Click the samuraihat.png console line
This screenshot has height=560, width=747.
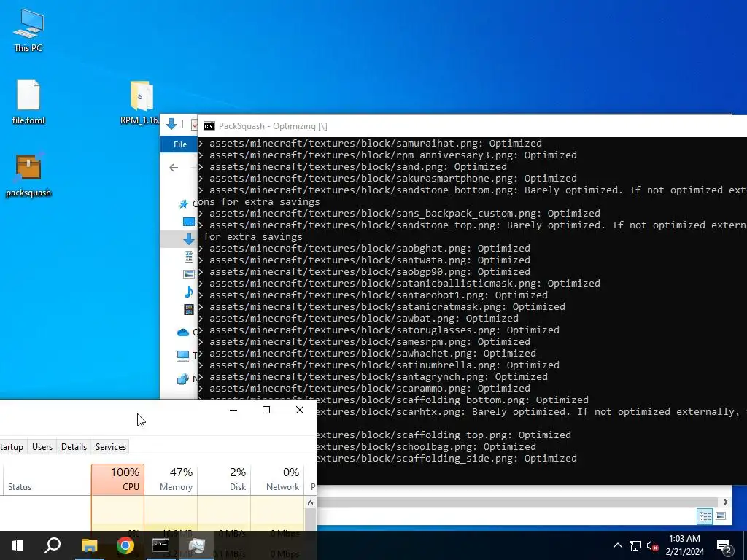370,144
